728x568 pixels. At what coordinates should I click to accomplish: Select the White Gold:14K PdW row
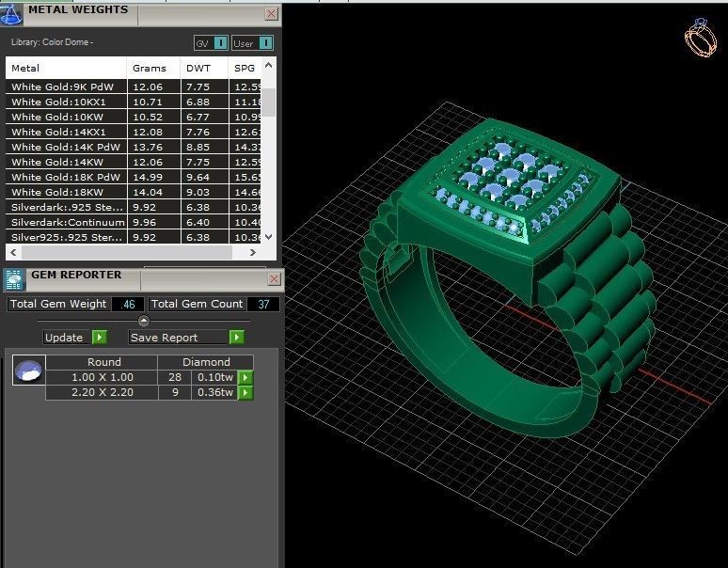click(134, 147)
